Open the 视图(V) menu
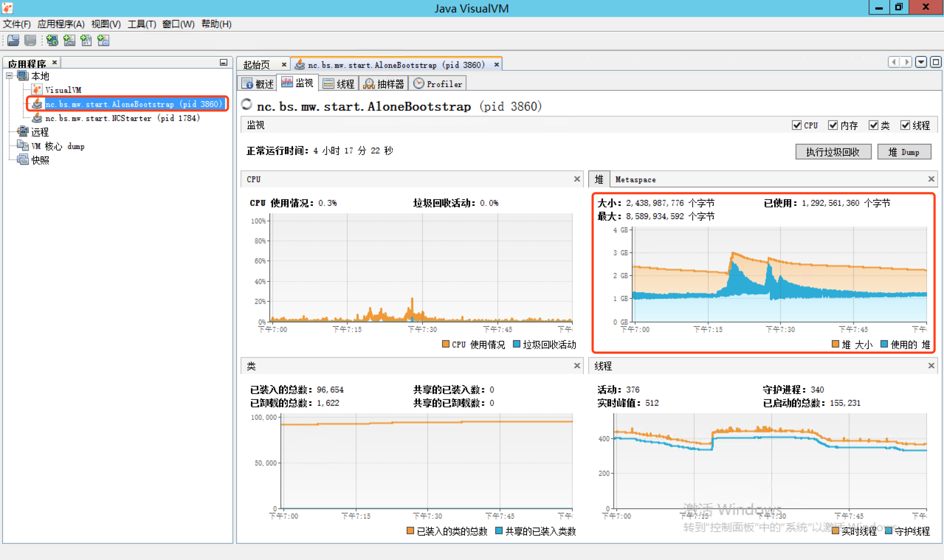Image resolution: width=944 pixels, height=560 pixels. pos(106,24)
